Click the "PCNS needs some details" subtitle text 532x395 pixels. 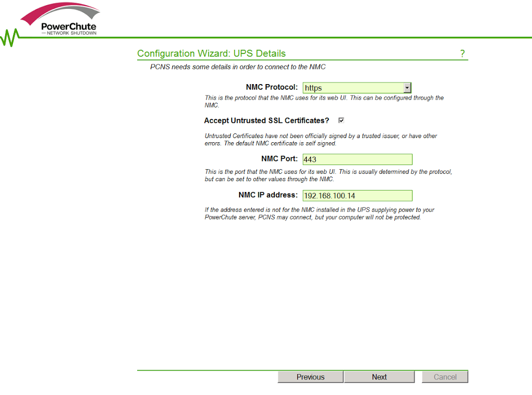pyautogui.click(x=238, y=67)
